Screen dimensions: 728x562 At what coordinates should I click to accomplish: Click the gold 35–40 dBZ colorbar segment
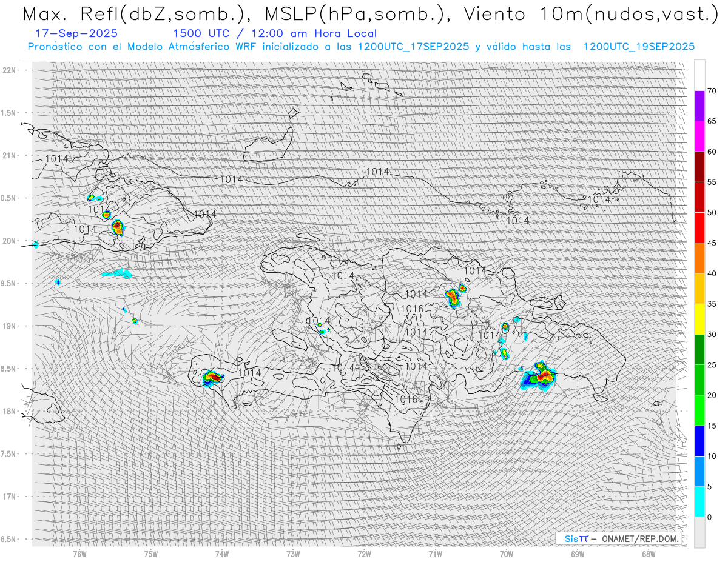coord(699,289)
